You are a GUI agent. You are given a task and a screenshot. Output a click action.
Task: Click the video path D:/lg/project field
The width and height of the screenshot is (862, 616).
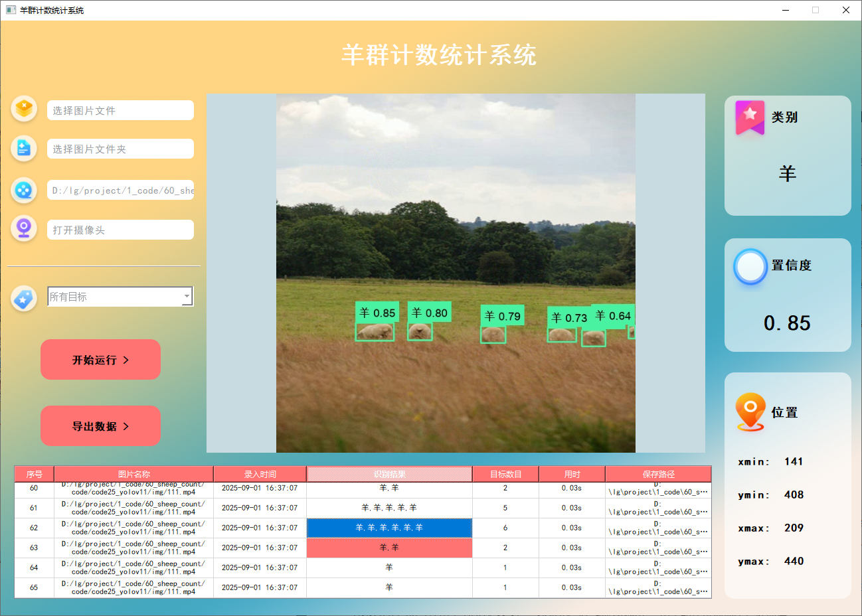click(x=120, y=190)
